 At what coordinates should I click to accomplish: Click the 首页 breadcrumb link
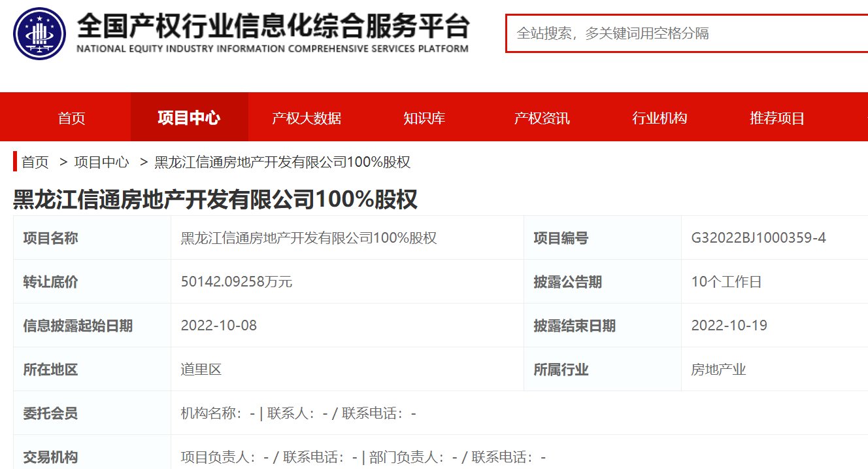coord(35,162)
